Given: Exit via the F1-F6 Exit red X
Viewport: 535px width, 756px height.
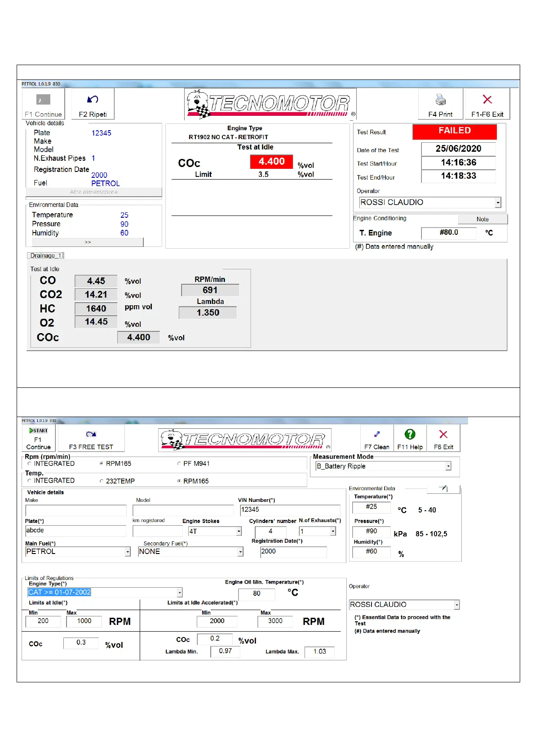Looking at the screenshot, I should [487, 100].
